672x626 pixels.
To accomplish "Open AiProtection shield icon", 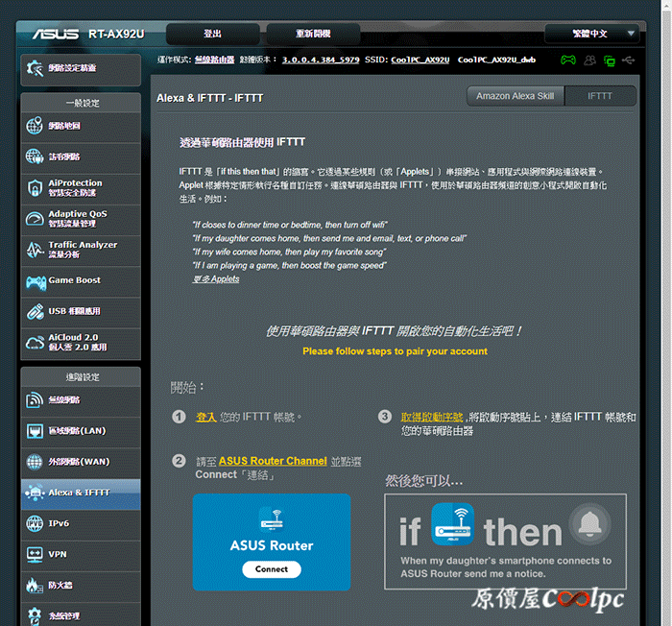I will (x=35, y=188).
